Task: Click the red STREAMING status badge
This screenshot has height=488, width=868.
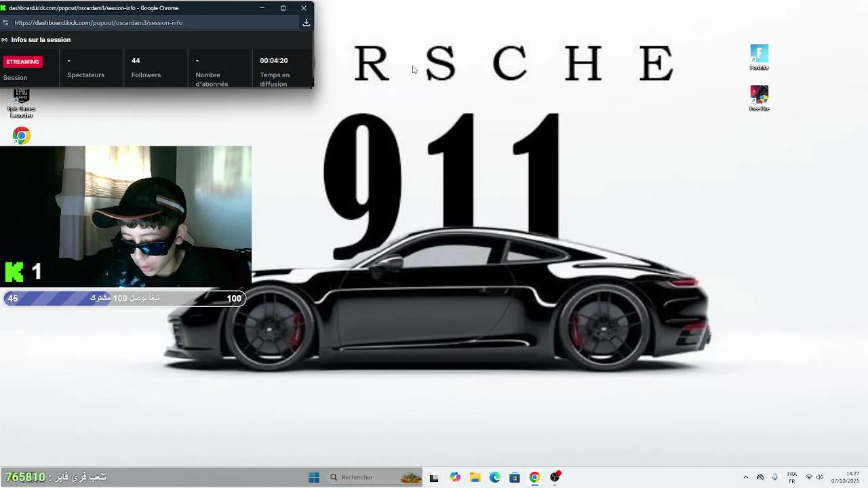Action: coord(22,62)
